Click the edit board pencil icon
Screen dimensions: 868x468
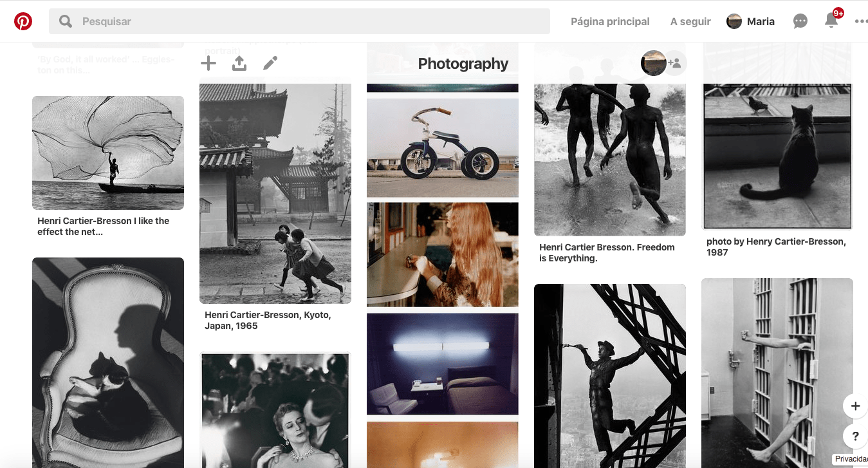(x=270, y=63)
